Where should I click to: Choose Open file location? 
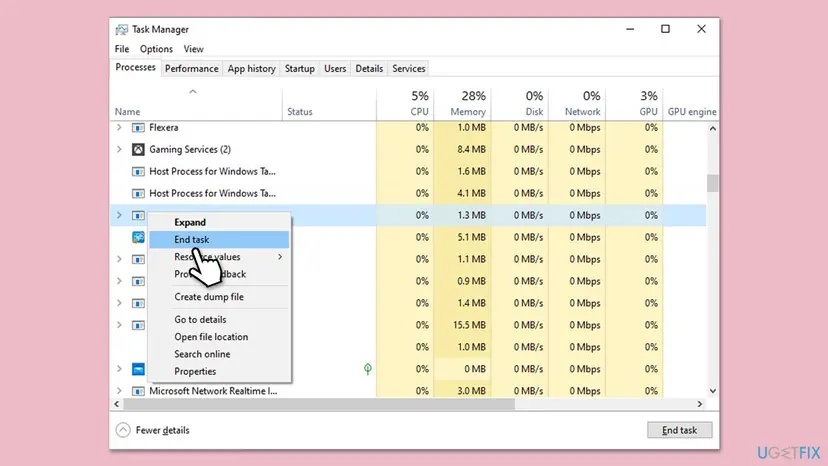pyautogui.click(x=219, y=337)
